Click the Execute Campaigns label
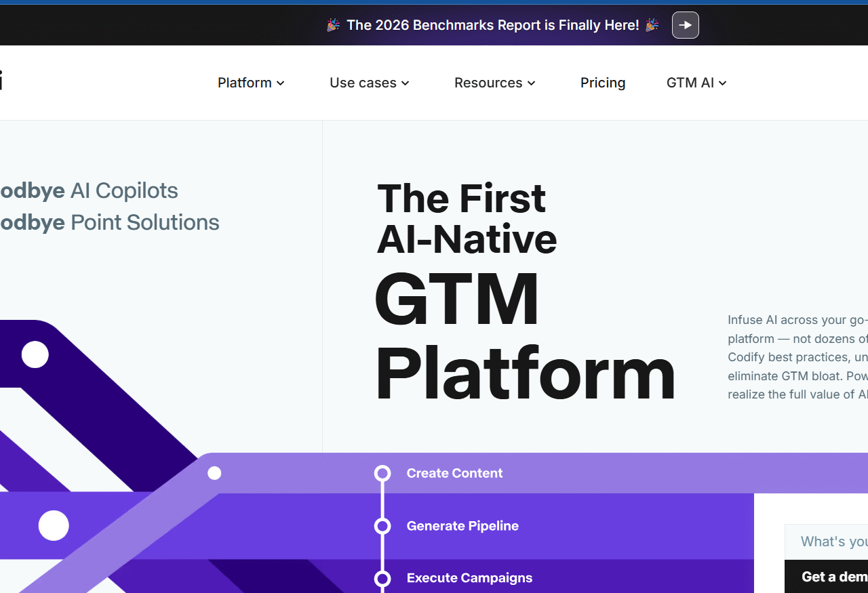The height and width of the screenshot is (593, 868). point(469,578)
